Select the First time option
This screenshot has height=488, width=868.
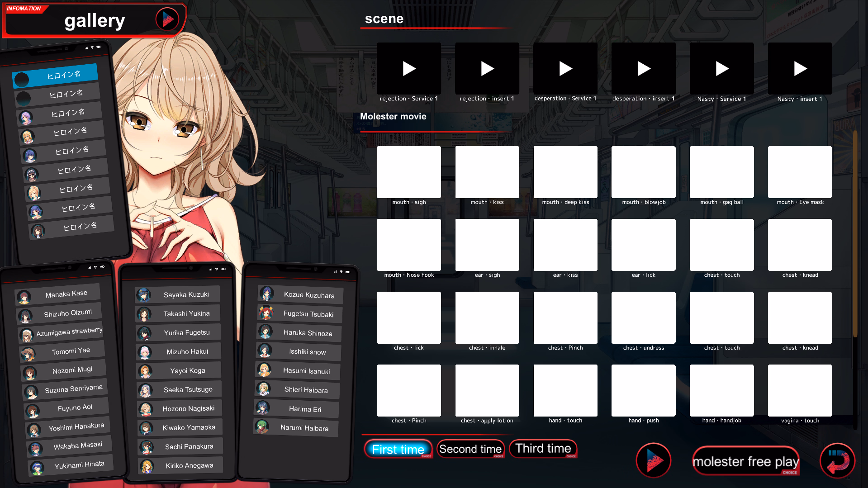point(398,449)
